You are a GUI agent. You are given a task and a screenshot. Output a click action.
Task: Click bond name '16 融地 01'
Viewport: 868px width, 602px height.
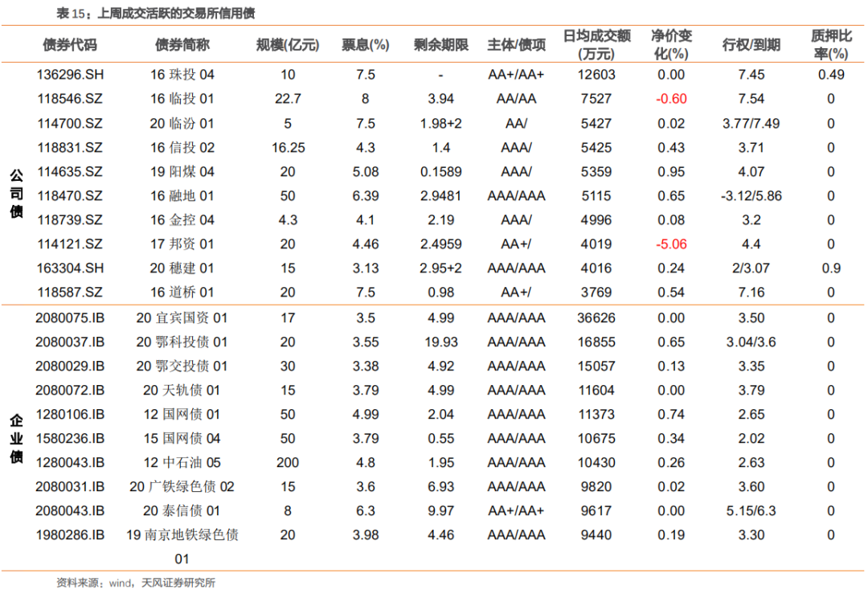click(x=182, y=196)
